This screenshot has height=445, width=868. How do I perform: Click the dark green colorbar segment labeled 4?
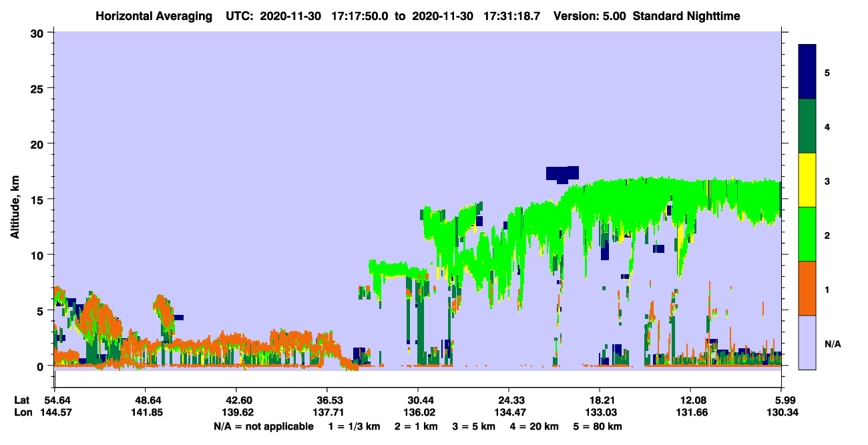coord(807,125)
